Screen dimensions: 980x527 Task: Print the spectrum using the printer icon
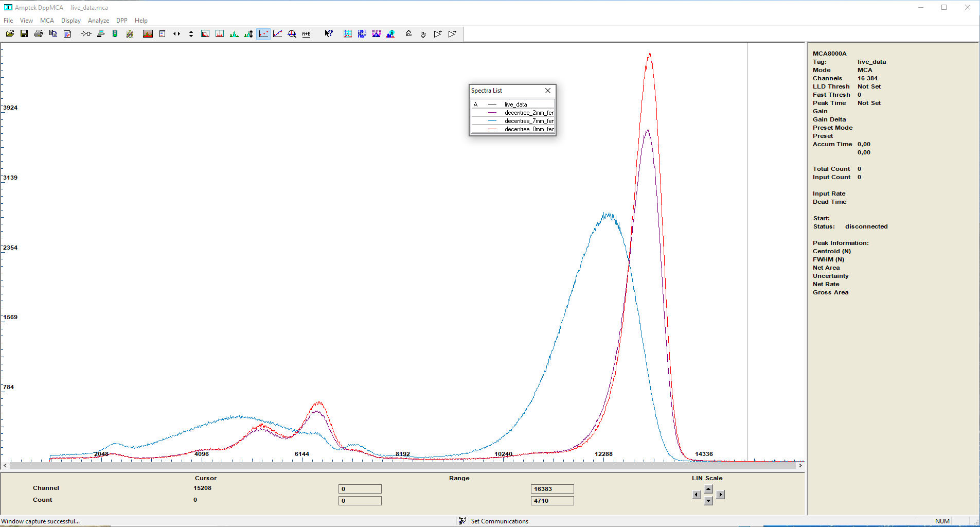point(39,34)
